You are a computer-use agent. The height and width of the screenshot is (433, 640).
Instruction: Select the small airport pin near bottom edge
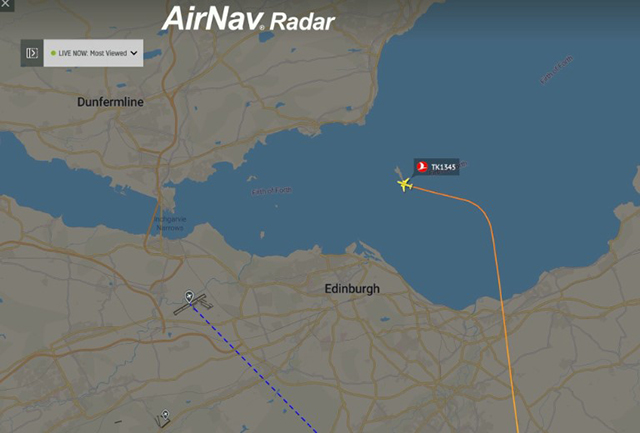coord(165,415)
